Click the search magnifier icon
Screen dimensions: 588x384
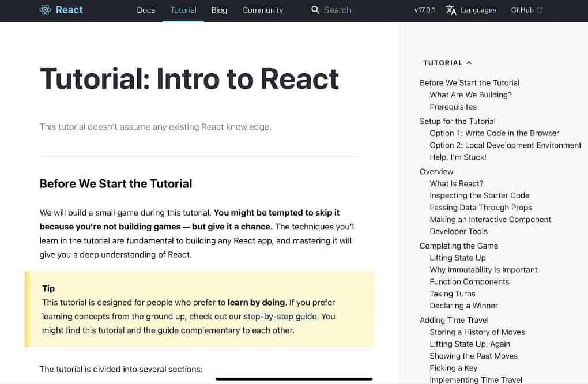tap(315, 10)
